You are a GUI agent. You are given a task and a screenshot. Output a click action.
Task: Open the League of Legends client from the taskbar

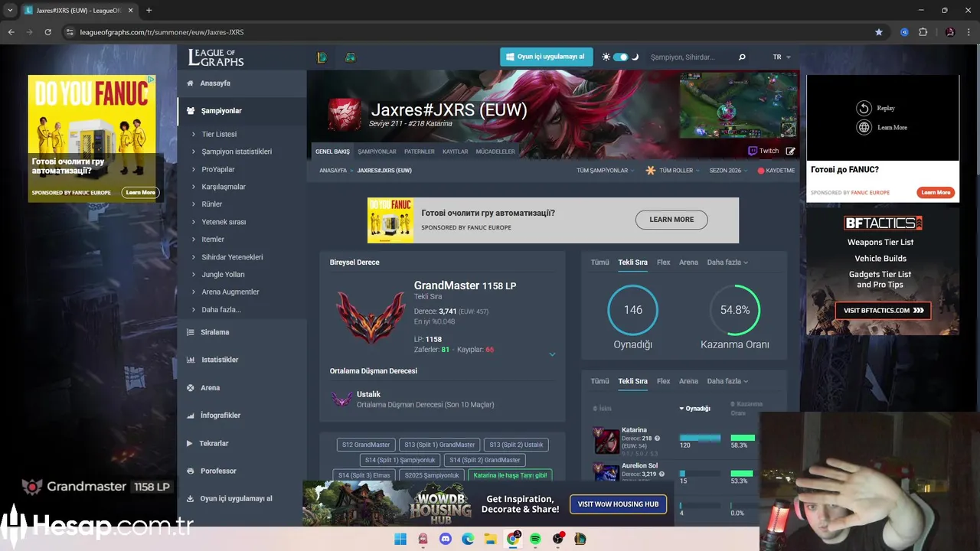(x=580, y=539)
